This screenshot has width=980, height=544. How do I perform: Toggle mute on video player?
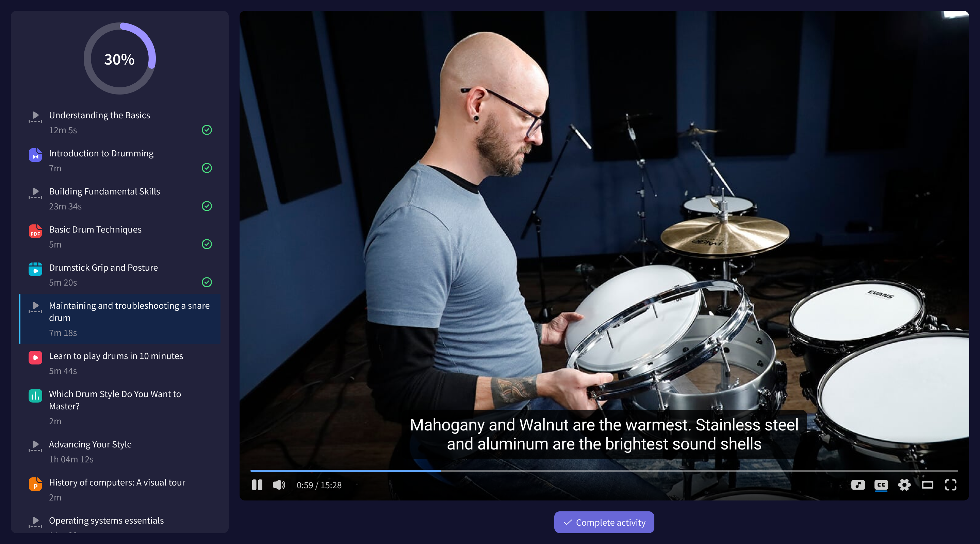point(279,485)
